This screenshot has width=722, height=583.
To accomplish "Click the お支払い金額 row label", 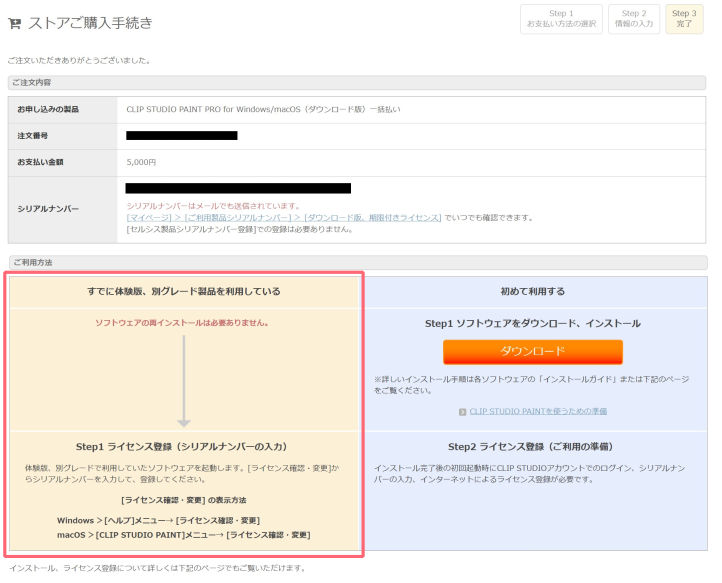I will pyautogui.click(x=41, y=162).
